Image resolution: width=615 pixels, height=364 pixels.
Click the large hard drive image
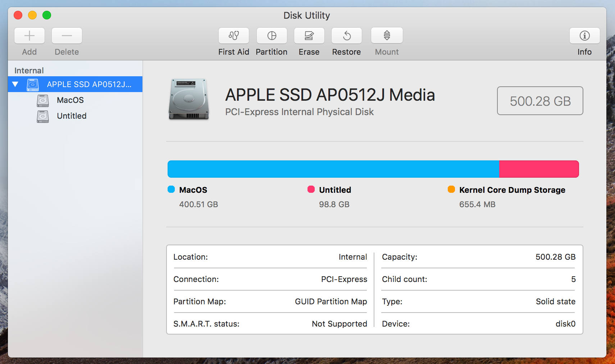point(189,99)
